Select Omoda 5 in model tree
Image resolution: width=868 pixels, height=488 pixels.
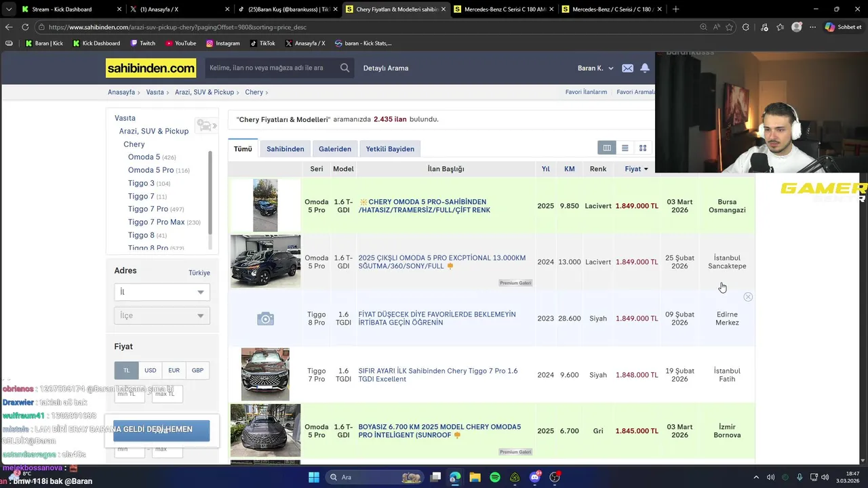(144, 157)
